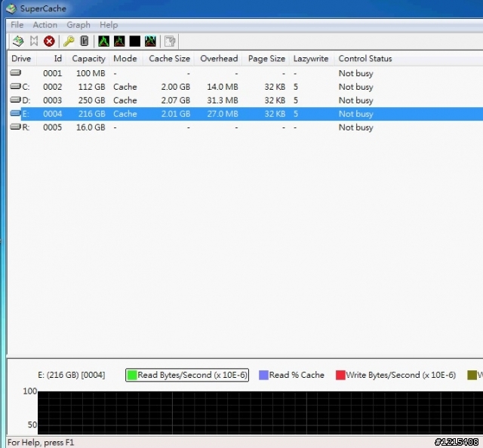The width and height of the screenshot is (483, 448).
Task: Click the Lazywrite column header
Action: coord(312,59)
